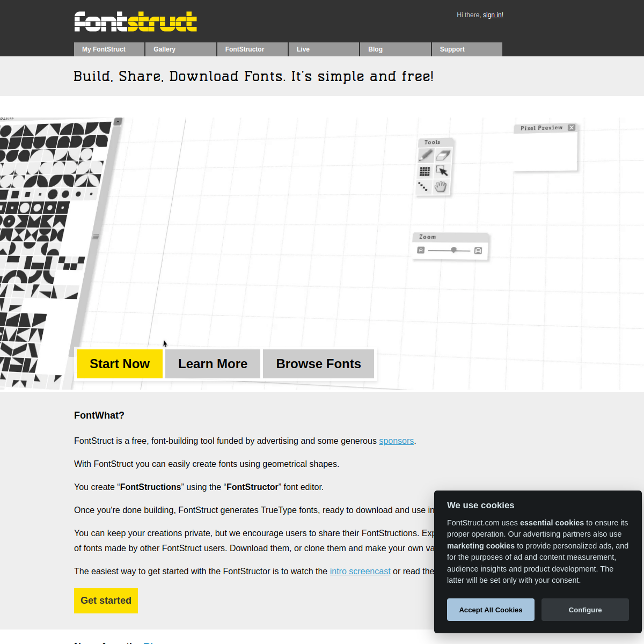
Task: Click the Browse Fonts button
Action: click(318, 364)
